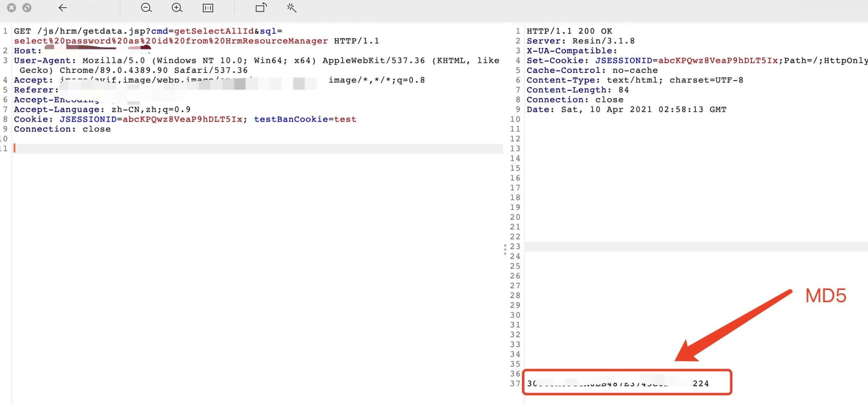Click the Content-Type text/html header

click(x=635, y=80)
